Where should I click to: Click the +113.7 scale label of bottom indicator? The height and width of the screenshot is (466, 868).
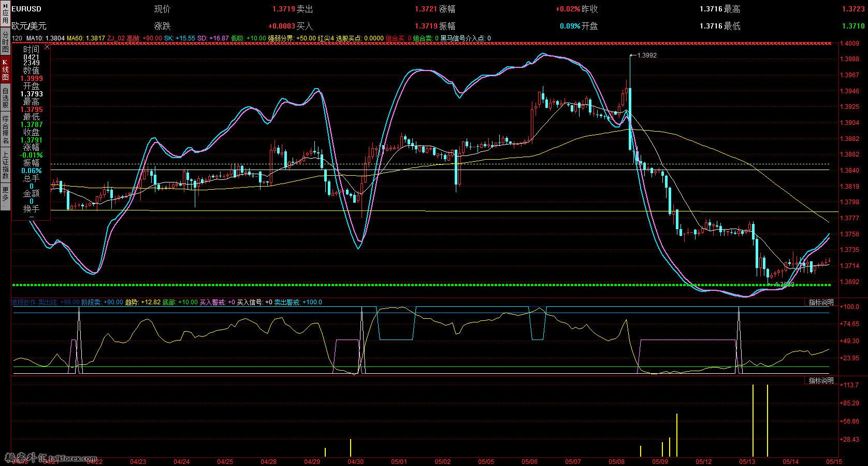(x=850, y=385)
